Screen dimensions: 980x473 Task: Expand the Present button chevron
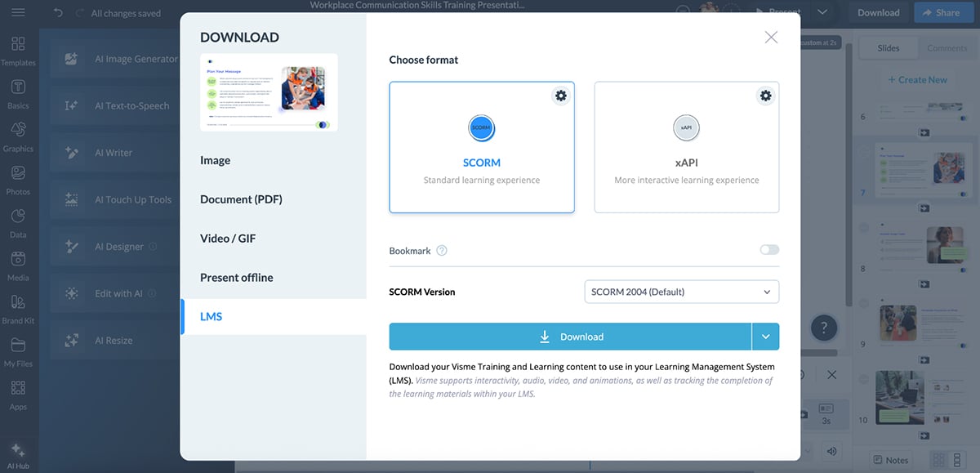[822, 12]
